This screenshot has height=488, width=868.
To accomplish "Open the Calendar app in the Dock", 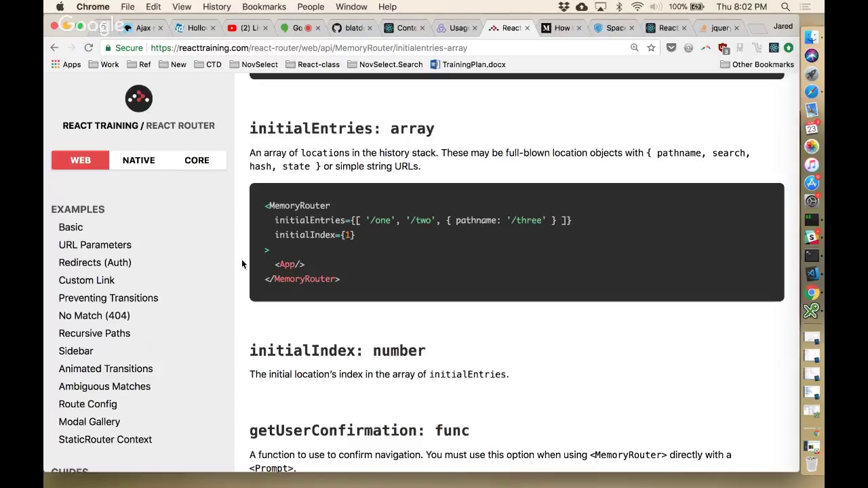I will (812, 128).
